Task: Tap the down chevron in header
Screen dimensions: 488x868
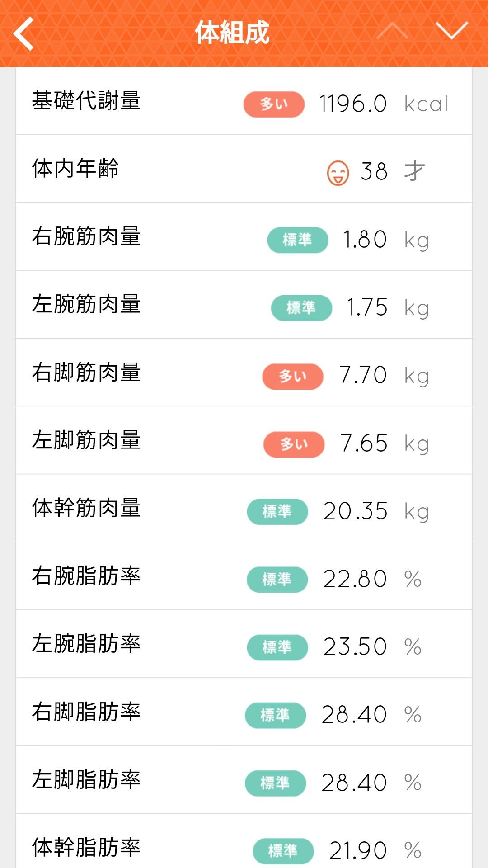Action: [x=451, y=31]
